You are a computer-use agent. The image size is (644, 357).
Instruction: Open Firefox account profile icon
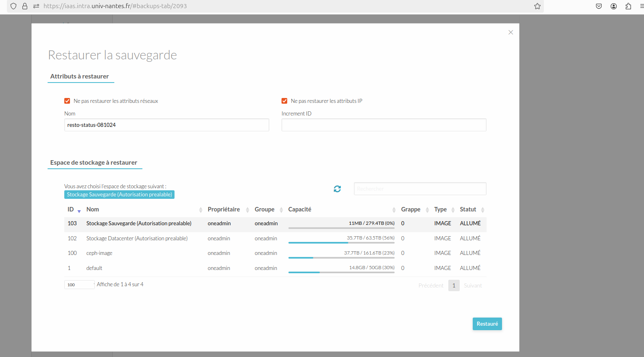613,6
